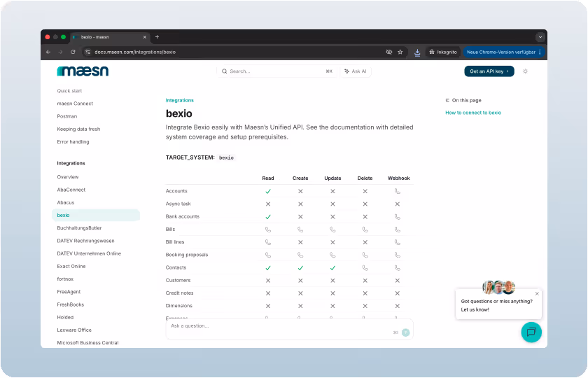The height and width of the screenshot is (378, 588).
Task: Close the bexio - maesn browser tab
Action: 145,37
